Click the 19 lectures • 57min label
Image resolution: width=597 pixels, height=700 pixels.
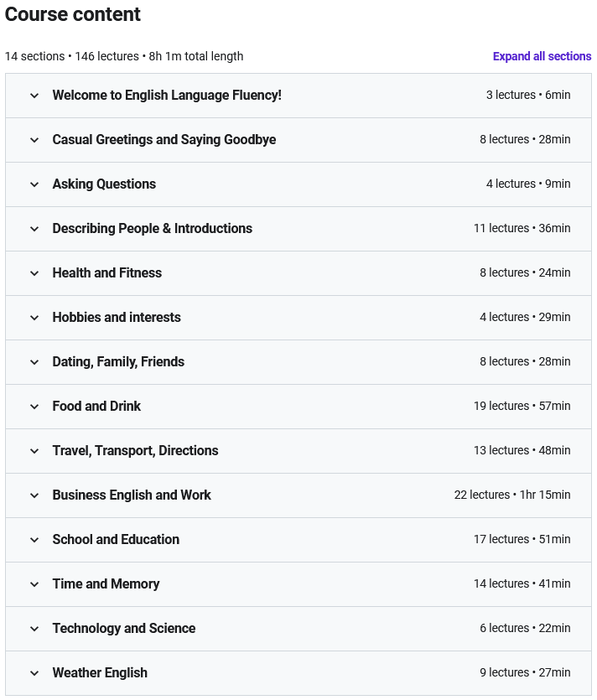(x=522, y=406)
